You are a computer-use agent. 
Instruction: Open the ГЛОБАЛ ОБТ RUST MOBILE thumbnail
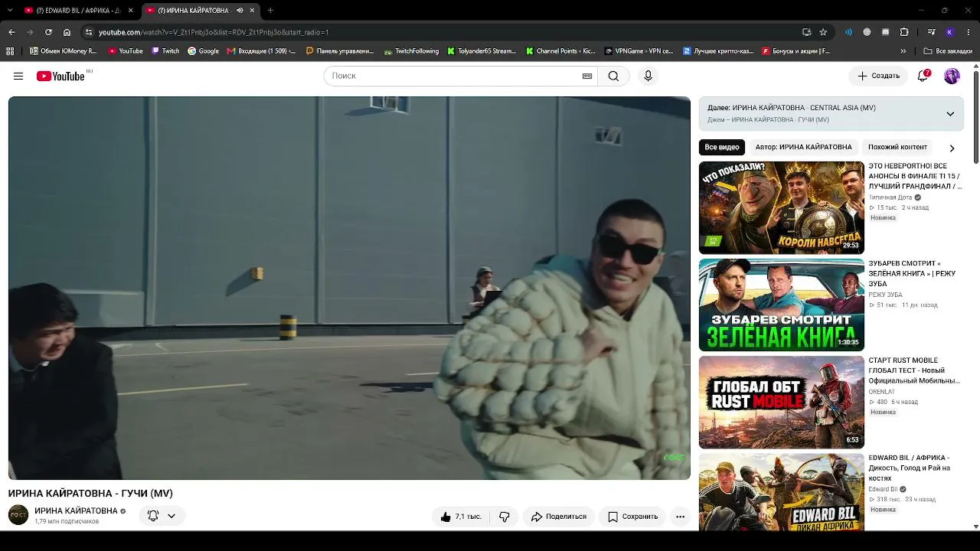[782, 402]
